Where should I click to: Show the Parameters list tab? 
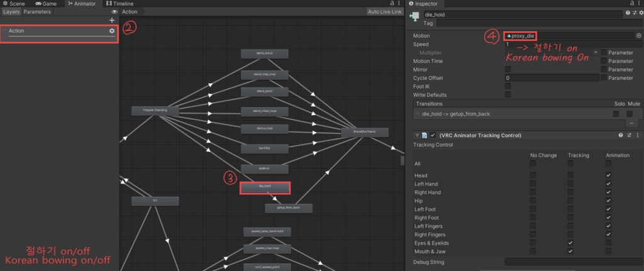tap(37, 12)
